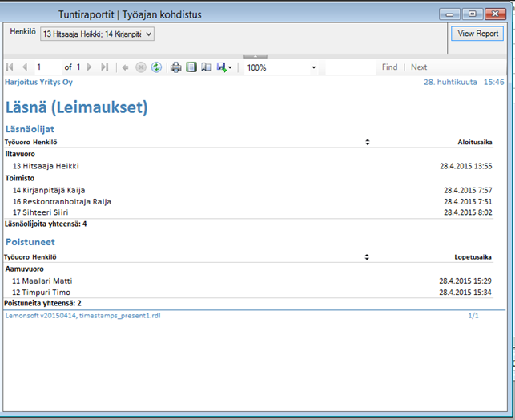
Task: Toggle print layout view
Action: [x=191, y=67]
